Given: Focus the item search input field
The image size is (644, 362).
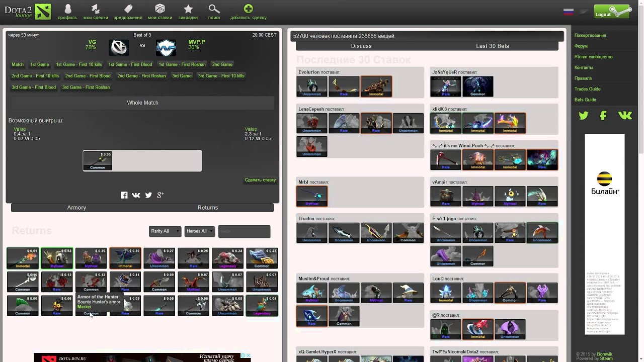Looking at the screenshot, I should coord(244,231).
